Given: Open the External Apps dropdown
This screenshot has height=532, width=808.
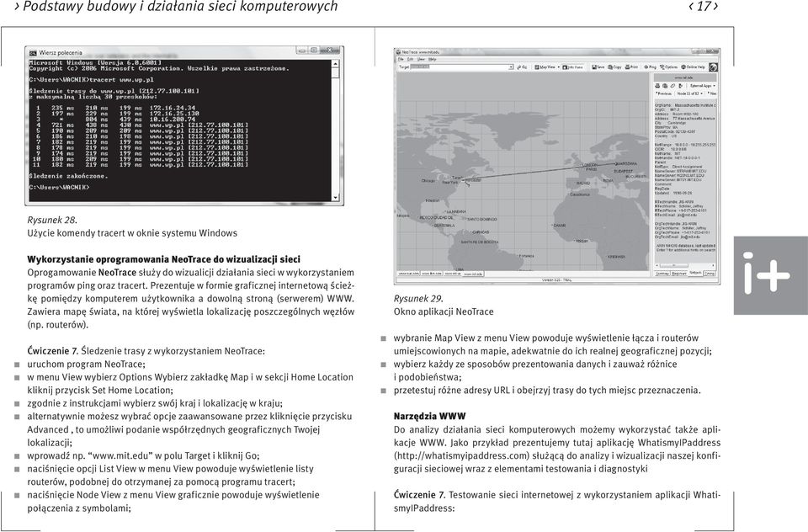Looking at the screenshot, I should coord(702,86).
